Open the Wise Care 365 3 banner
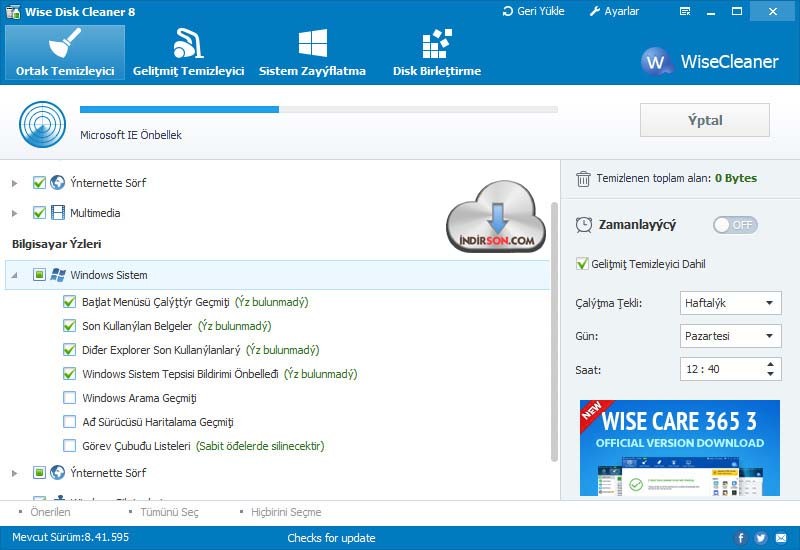The width and height of the screenshot is (800, 550). (680, 447)
